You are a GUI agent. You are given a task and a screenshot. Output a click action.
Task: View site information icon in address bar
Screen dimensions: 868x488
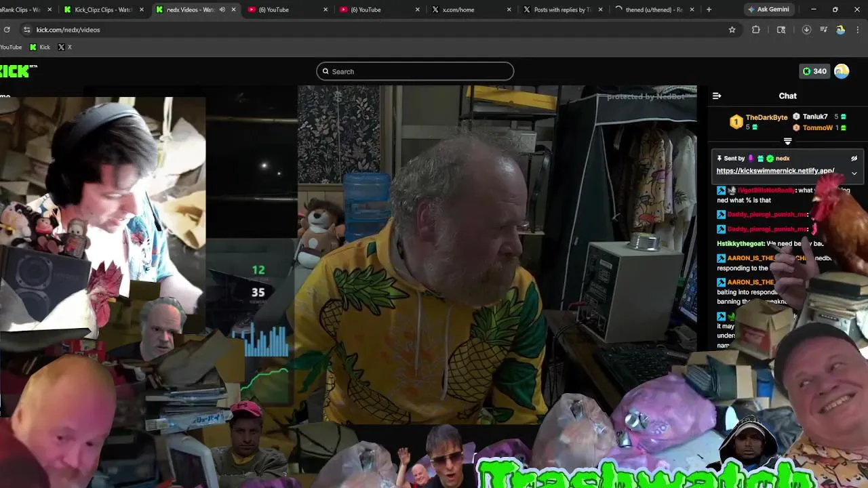pos(26,30)
